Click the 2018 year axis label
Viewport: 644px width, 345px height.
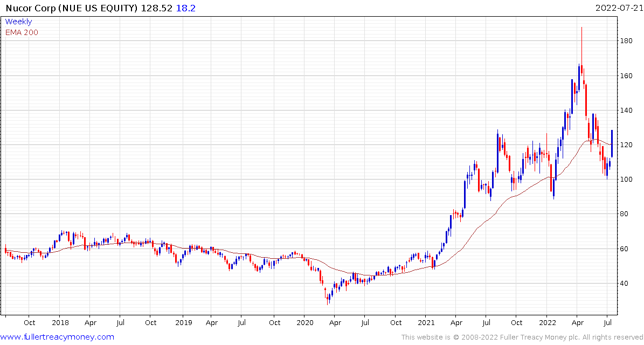click(x=59, y=323)
